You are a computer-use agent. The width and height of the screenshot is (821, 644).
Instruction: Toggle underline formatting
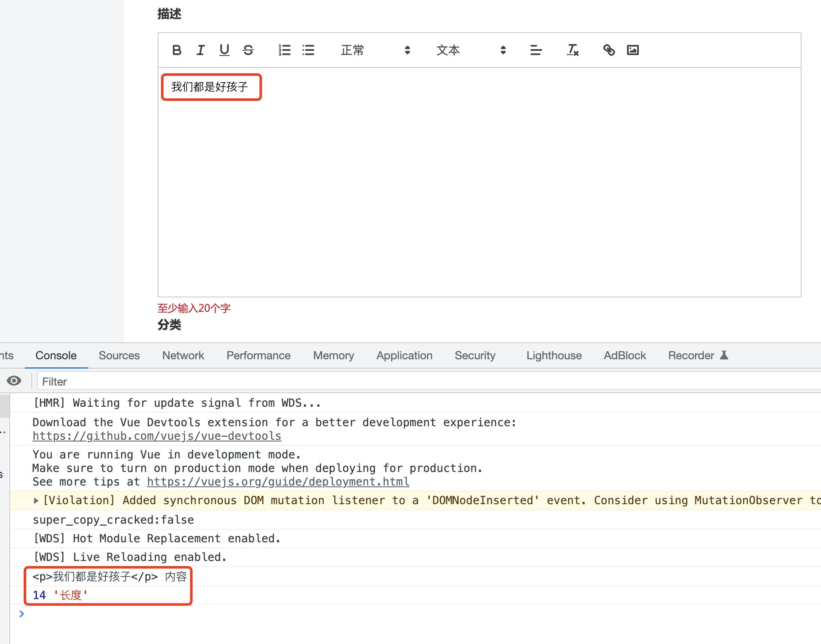tap(224, 50)
